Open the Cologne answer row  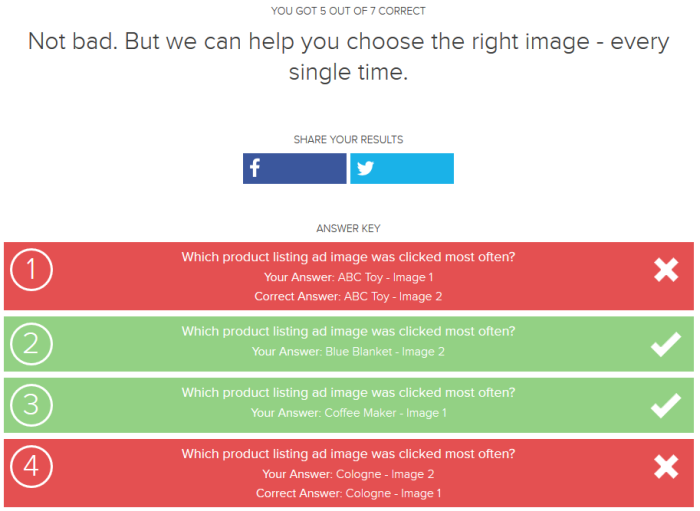coord(349,473)
